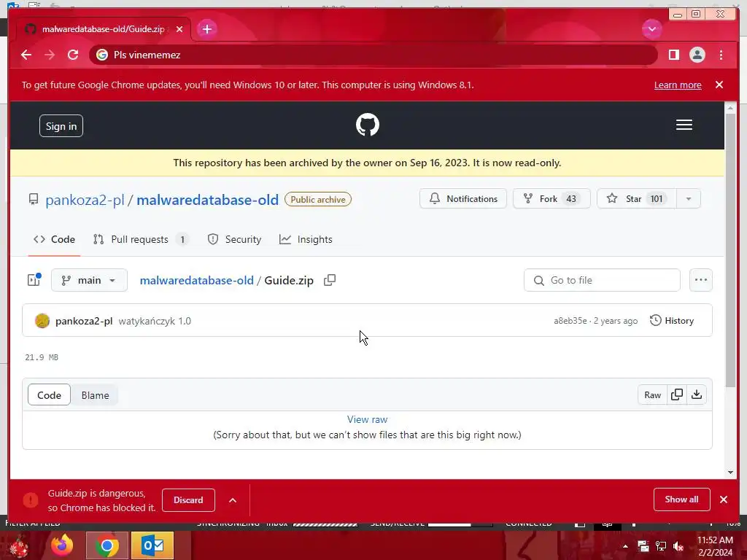Go to GitHub home via Octocat logo
Image resolution: width=747 pixels, height=560 pixels.
pos(368,125)
